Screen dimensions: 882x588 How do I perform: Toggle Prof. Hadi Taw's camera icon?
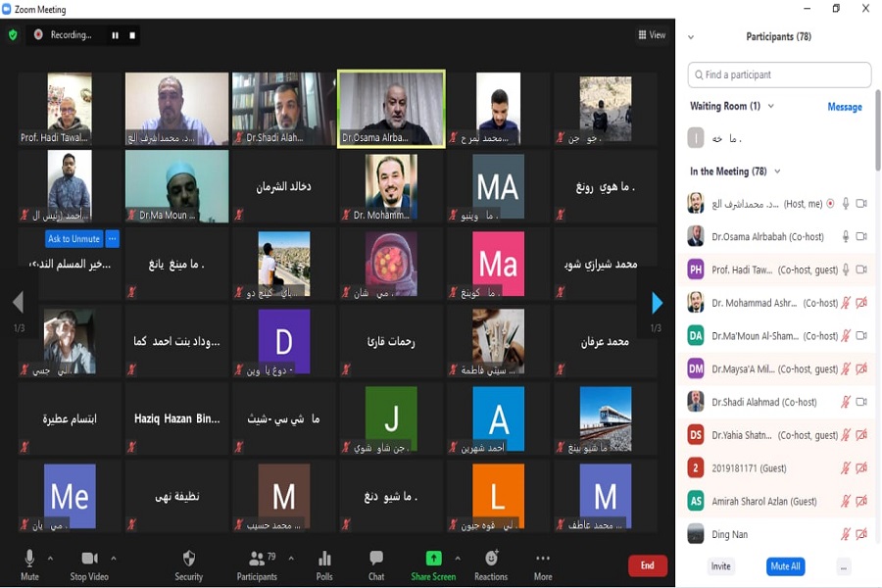861,269
